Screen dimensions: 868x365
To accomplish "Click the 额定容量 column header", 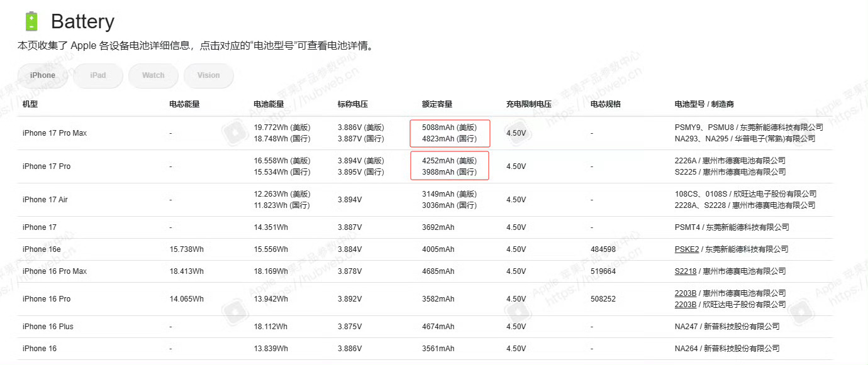I will 437,104.
